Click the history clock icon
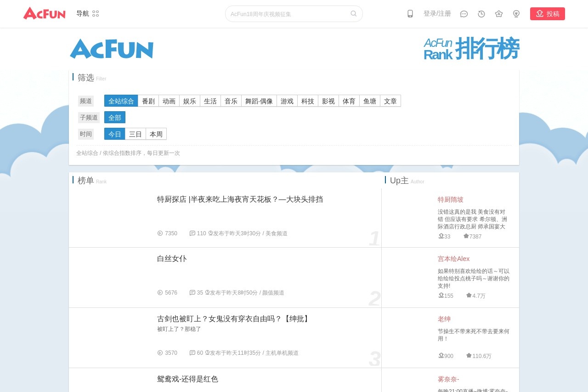This screenshot has height=392, width=588. point(481,14)
